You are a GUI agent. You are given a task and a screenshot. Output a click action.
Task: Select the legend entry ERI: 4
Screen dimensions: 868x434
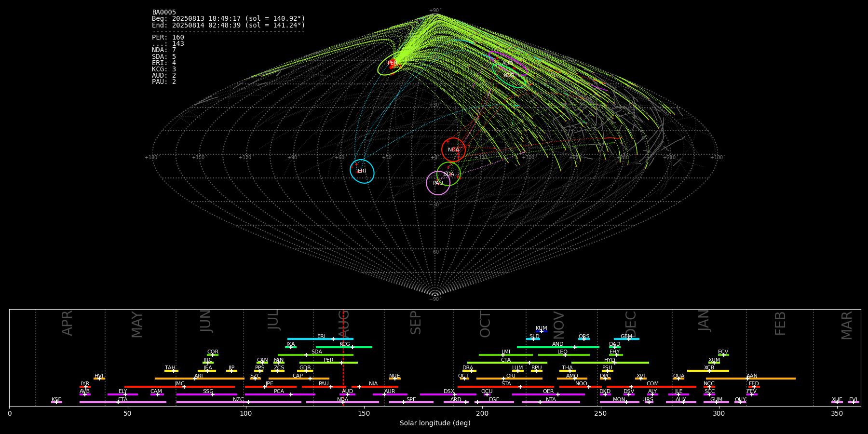click(x=164, y=63)
